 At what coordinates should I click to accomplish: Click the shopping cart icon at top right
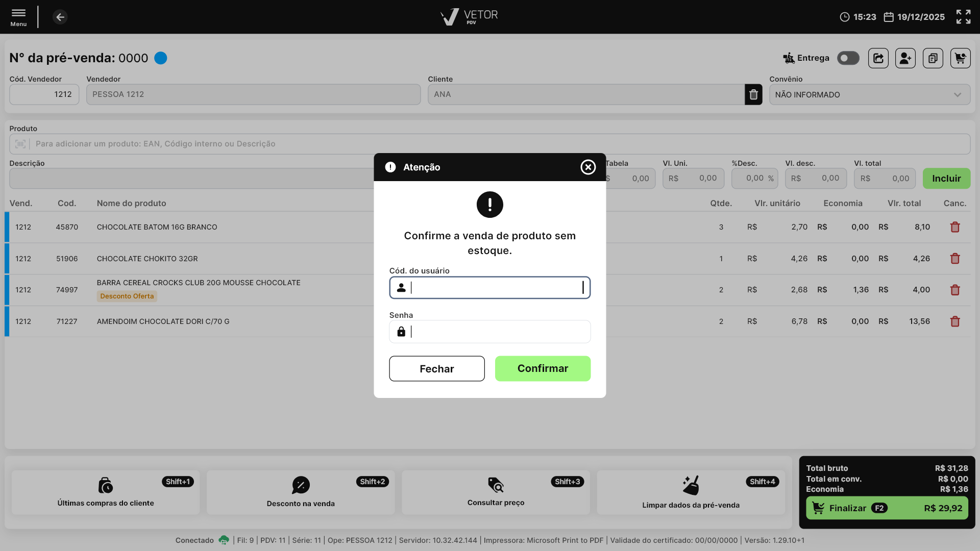[960, 58]
